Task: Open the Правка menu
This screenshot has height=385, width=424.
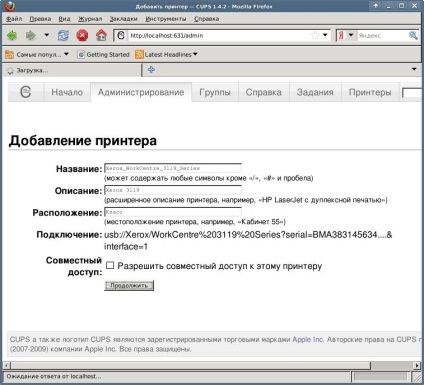Action: pyautogui.click(x=40, y=19)
